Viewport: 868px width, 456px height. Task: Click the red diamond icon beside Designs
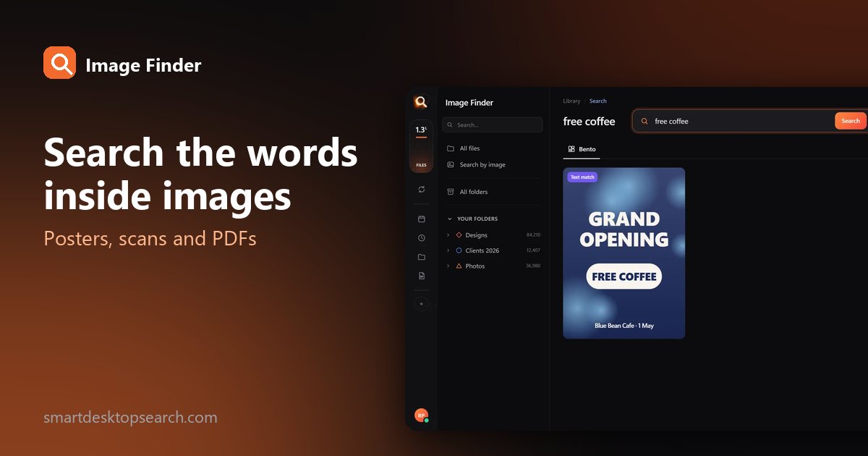[459, 235]
